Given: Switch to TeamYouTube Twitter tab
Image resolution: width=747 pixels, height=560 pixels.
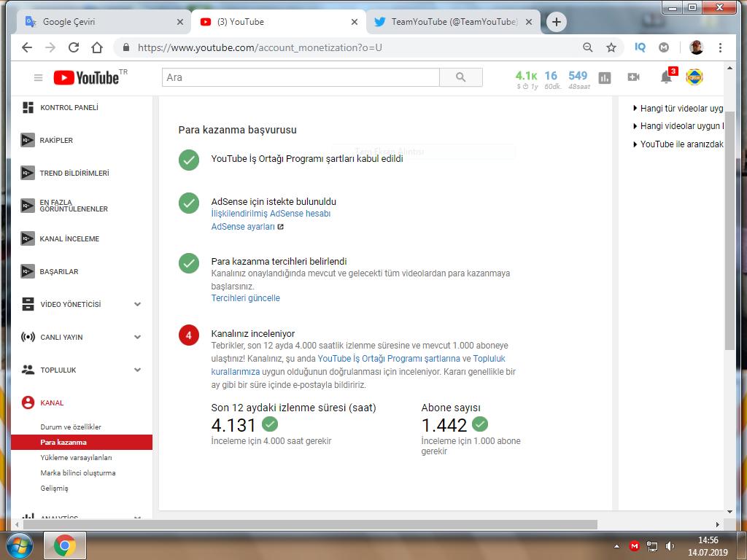Looking at the screenshot, I should click(x=452, y=22).
